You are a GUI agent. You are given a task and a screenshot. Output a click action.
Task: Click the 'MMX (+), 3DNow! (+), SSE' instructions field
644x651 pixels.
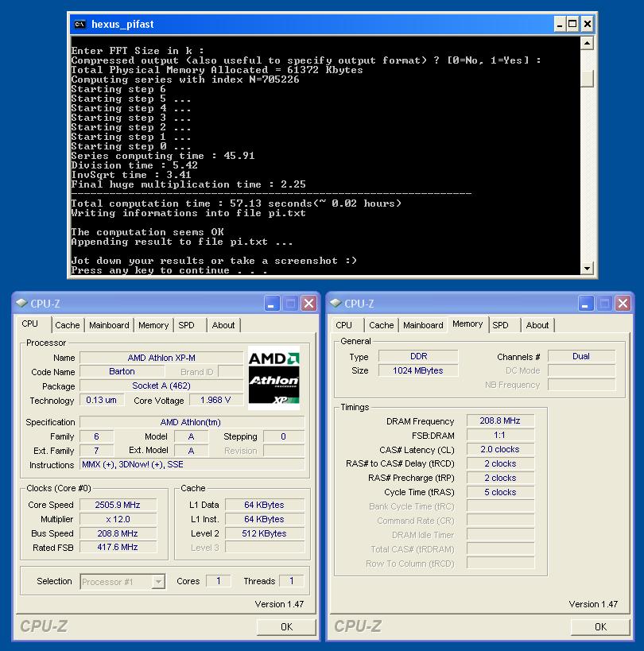click(x=192, y=464)
